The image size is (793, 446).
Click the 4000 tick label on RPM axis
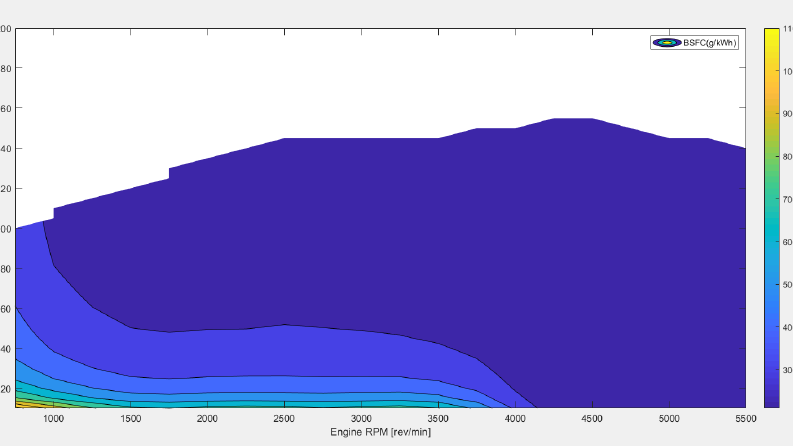pyautogui.click(x=515, y=418)
